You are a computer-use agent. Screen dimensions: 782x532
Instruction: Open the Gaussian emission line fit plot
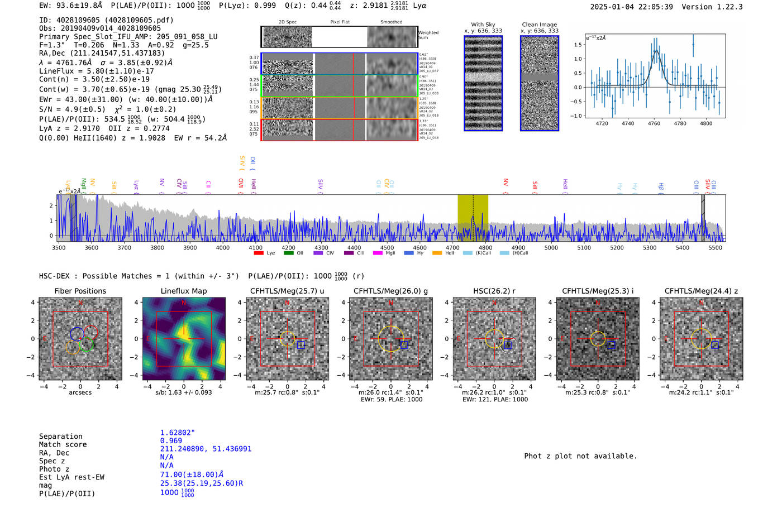click(655, 76)
